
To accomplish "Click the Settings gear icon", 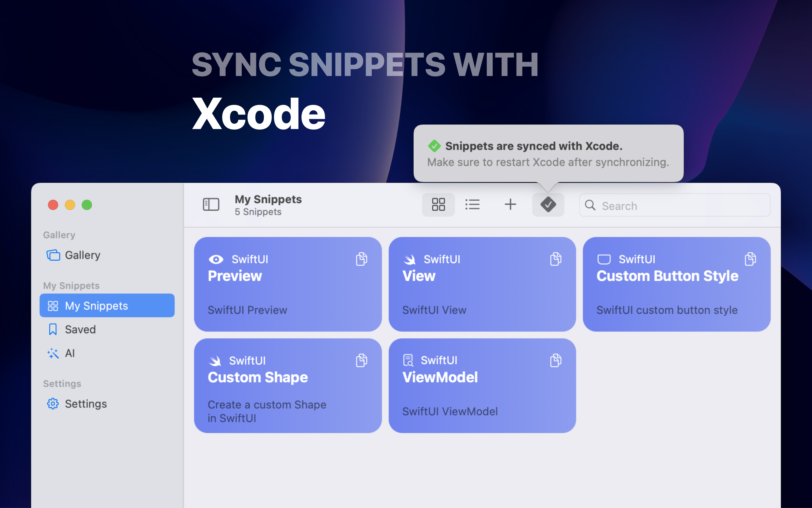I will (x=53, y=404).
